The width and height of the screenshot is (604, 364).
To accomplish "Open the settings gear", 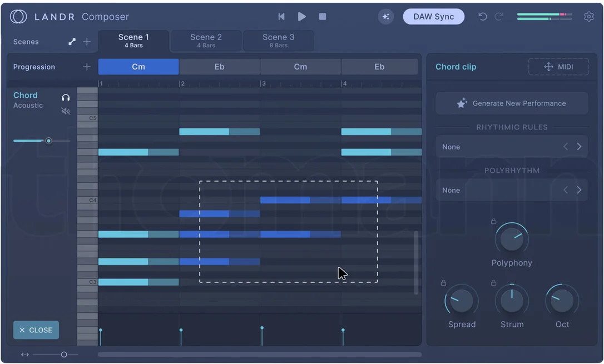I will 588,17.
